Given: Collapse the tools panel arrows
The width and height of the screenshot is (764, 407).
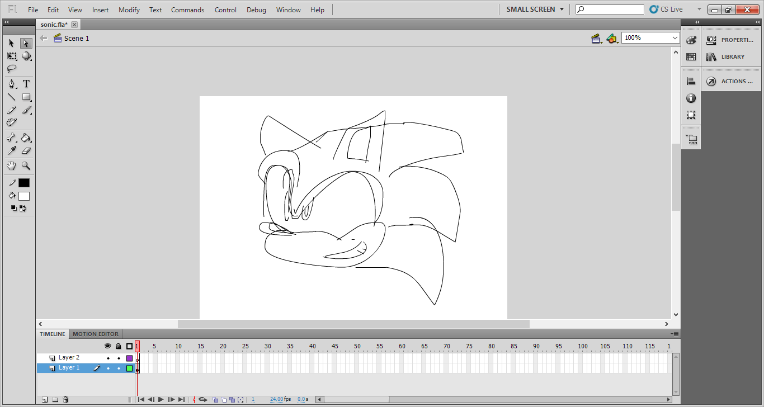Looking at the screenshot, I should 7,22.
